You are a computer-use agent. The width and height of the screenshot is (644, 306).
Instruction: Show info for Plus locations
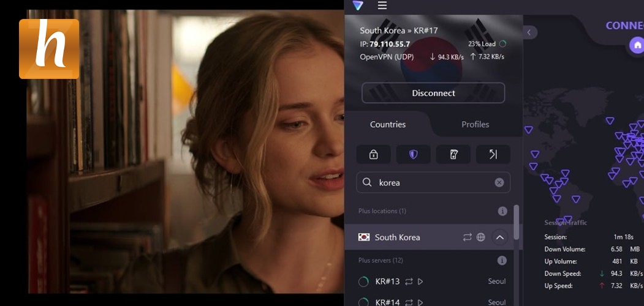502,211
